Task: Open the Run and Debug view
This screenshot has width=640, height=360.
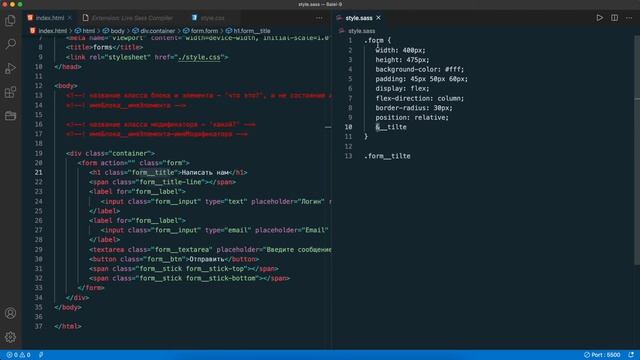Action: pos(10,68)
